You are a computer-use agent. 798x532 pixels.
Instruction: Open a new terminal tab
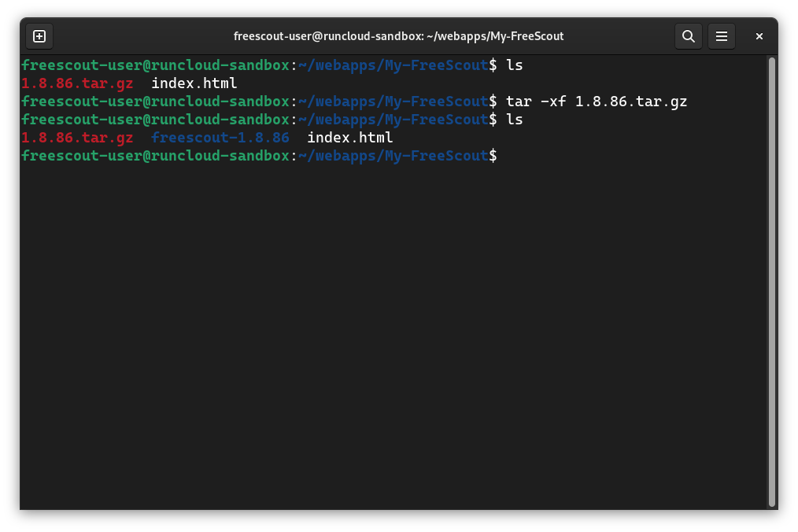[39, 36]
